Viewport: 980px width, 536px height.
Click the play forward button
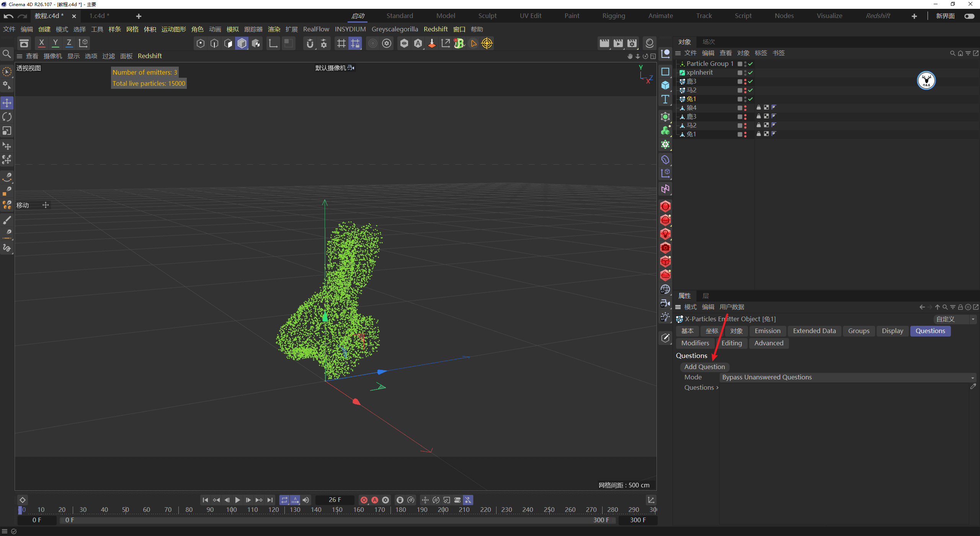pyautogui.click(x=237, y=500)
